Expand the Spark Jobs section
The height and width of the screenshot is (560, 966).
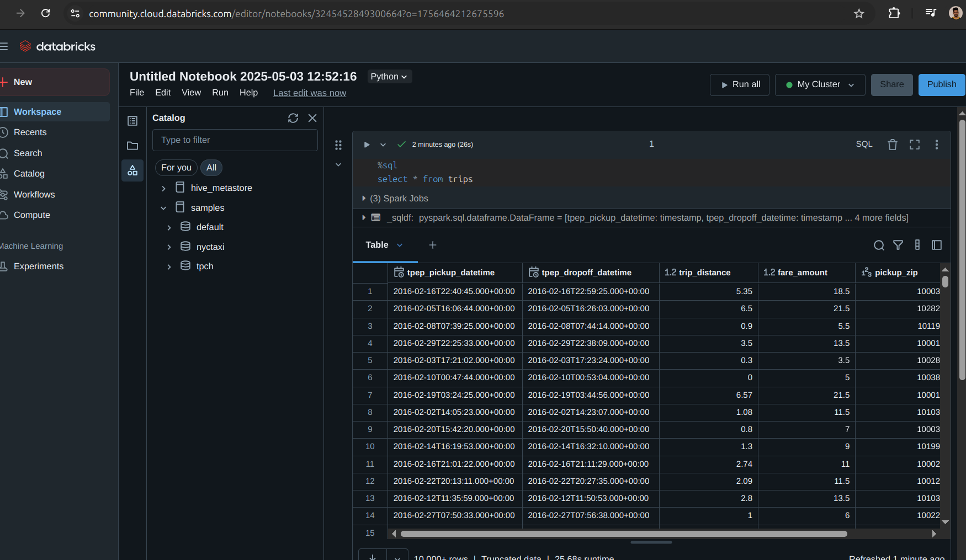(x=364, y=198)
